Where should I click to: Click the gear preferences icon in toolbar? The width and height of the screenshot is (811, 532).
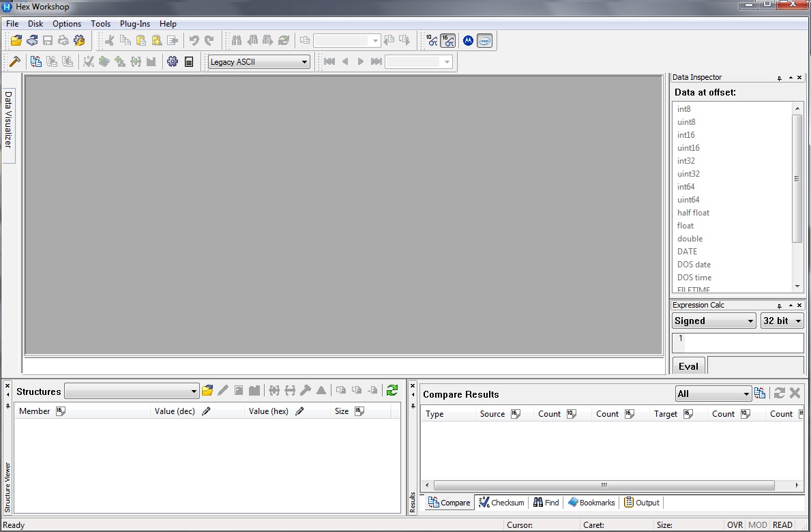173,62
